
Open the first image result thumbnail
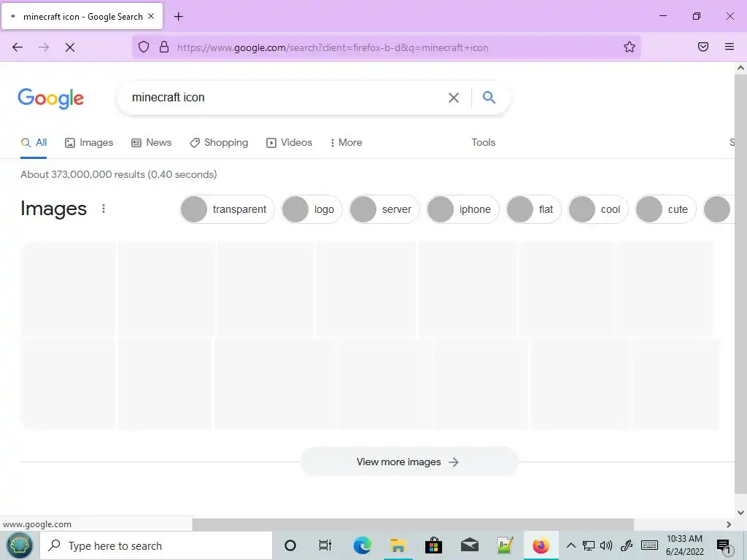[x=68, y=289]
